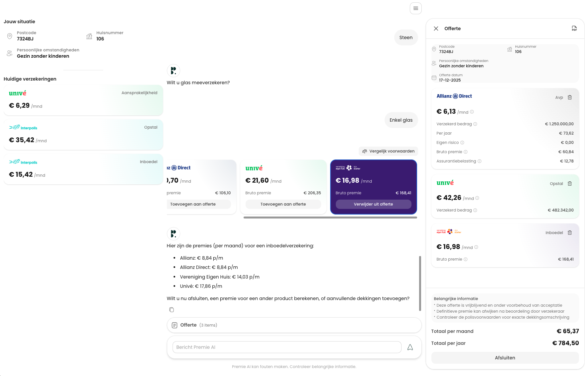Click the horizontal scrollbar under premium cards
588x376 pixels.
coord(330,218)
